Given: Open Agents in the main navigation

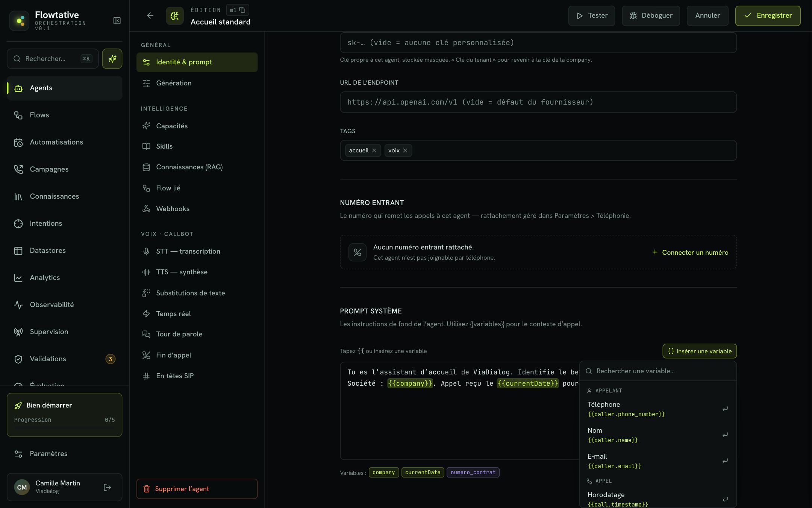Looking at the screenshot, I should [65, 88].
